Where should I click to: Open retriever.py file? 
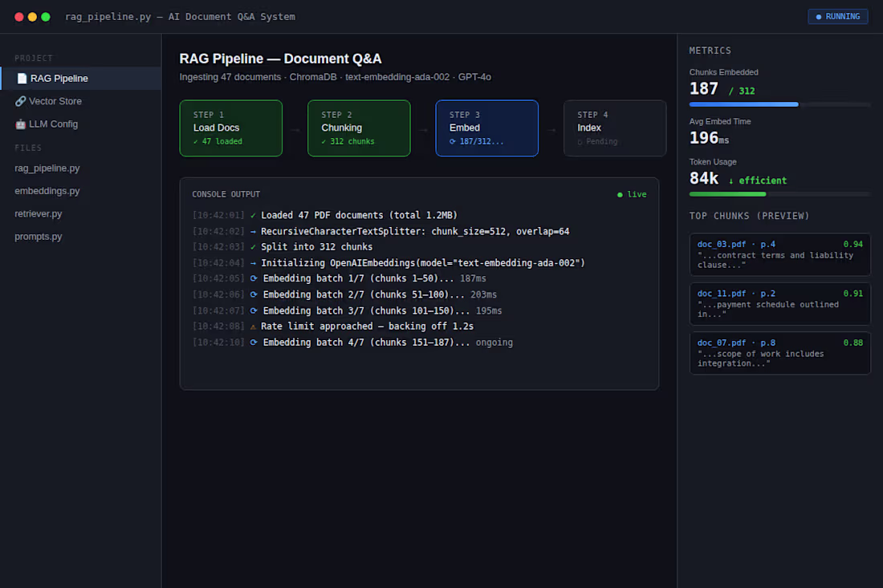[x=39, y=214]
